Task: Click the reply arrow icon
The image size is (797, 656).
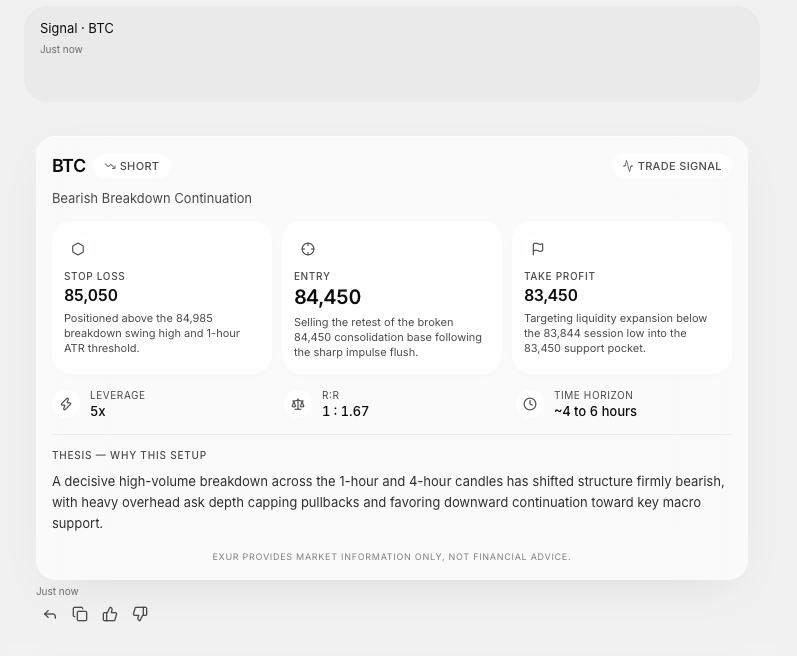Action: click(x=50, y=614)
